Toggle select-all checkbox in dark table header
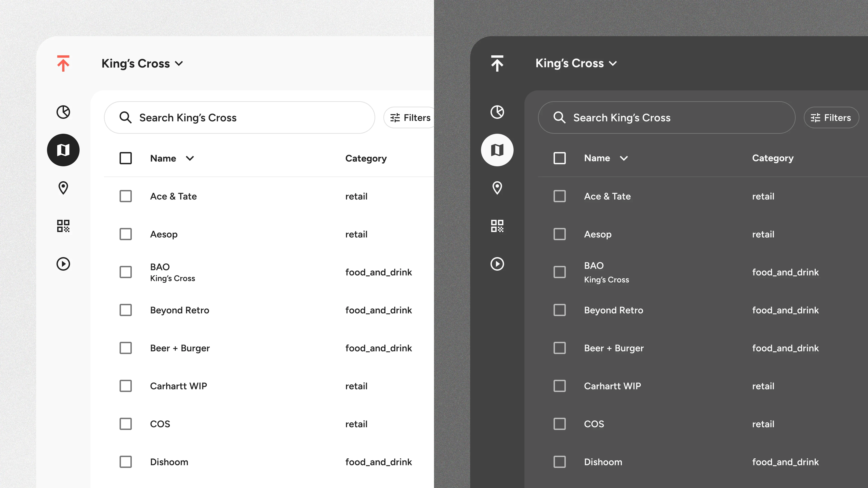The height and width of the screenshot is (488, 868). (560, 158)
